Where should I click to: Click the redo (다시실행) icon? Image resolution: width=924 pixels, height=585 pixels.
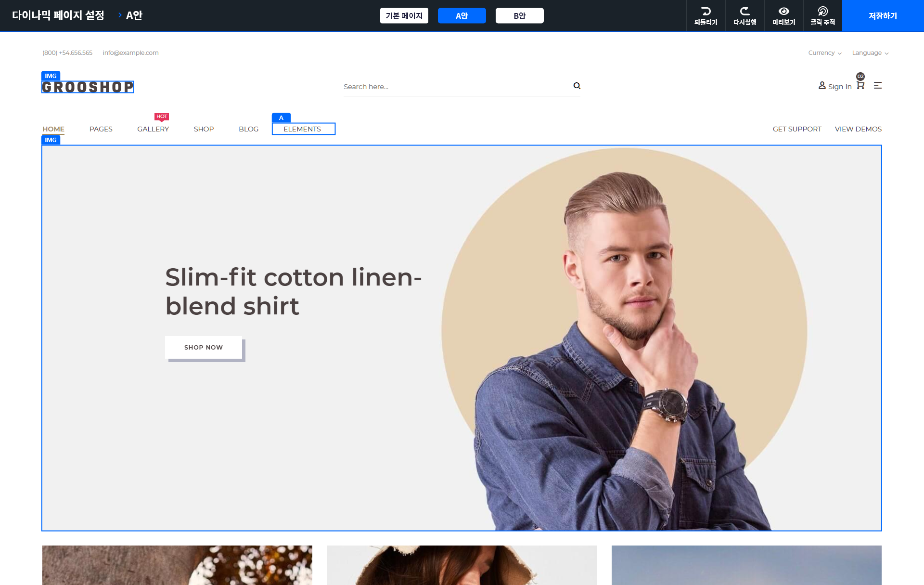(x=744, y=12)
